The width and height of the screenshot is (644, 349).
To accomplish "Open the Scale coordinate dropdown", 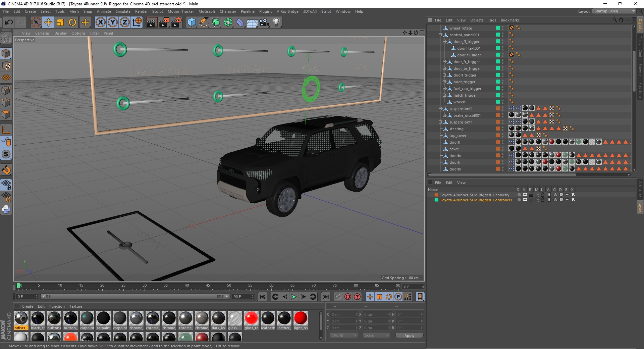I will click(x=376, y=335).
